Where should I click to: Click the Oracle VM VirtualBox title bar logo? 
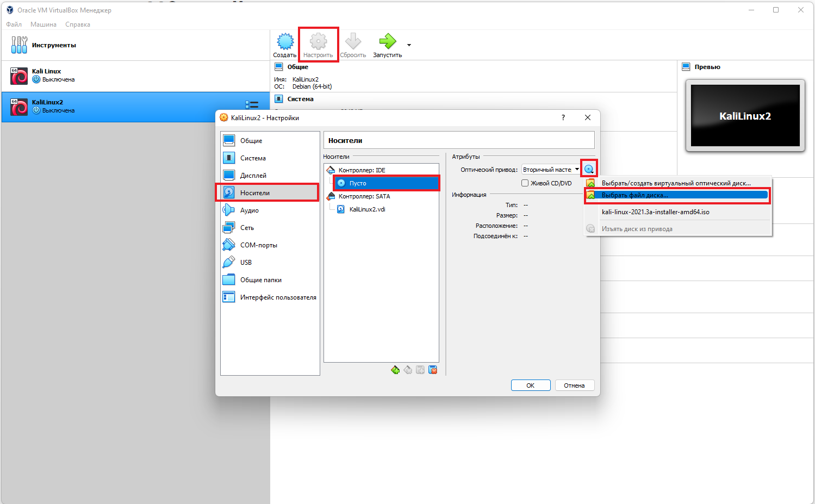click(10, 10)
